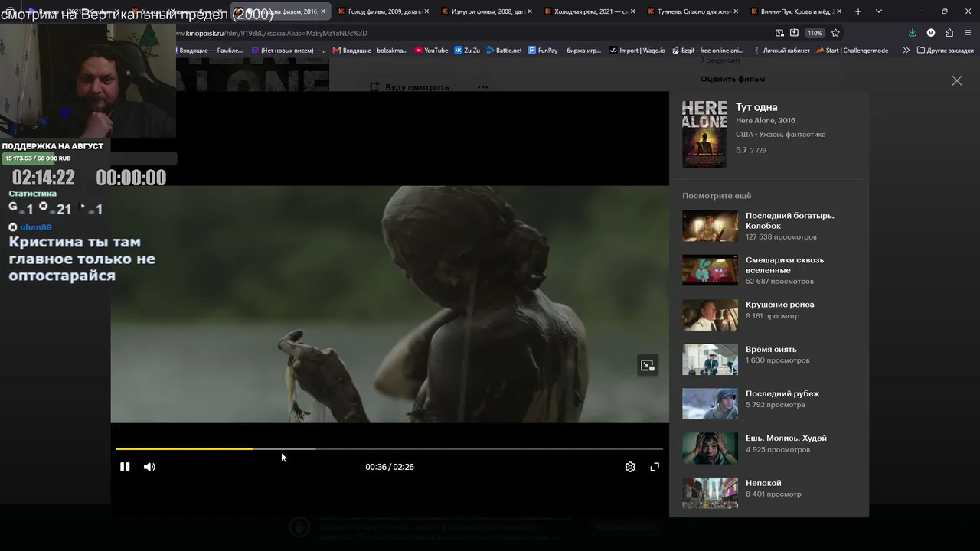
Task: Click the chat username uhan88
Action: tap(36, 227)
